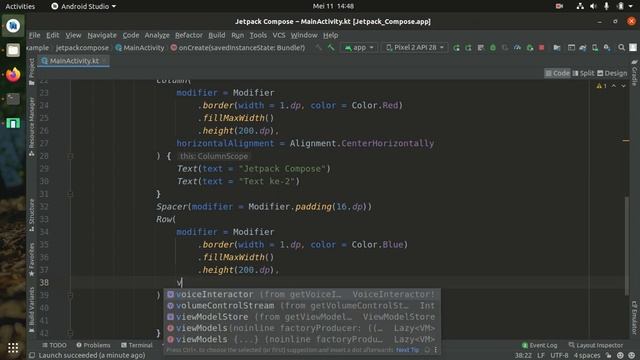
Task: Collapse code fold marker at line 31
Action: coord(70,194)
